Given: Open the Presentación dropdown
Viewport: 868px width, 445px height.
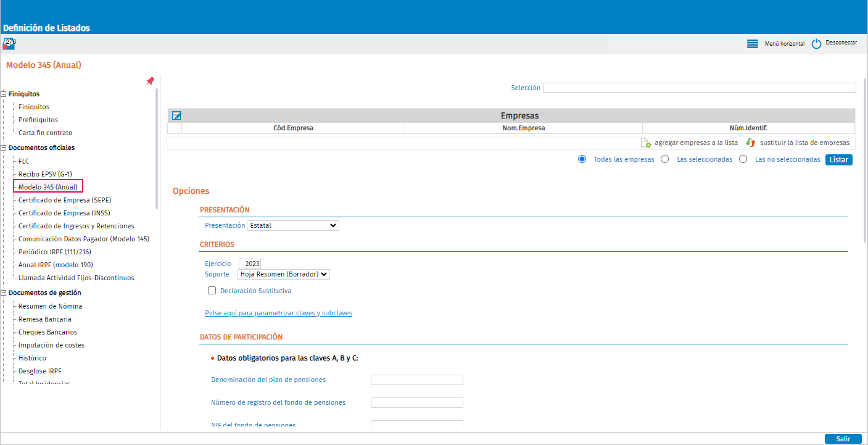Looking at the screenshot, I should pos(293,226).
